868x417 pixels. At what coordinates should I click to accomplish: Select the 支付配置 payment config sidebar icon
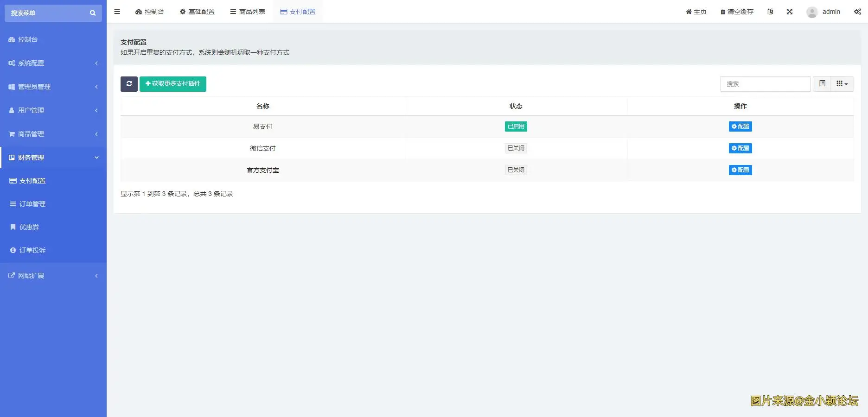[x=12, y=180]
